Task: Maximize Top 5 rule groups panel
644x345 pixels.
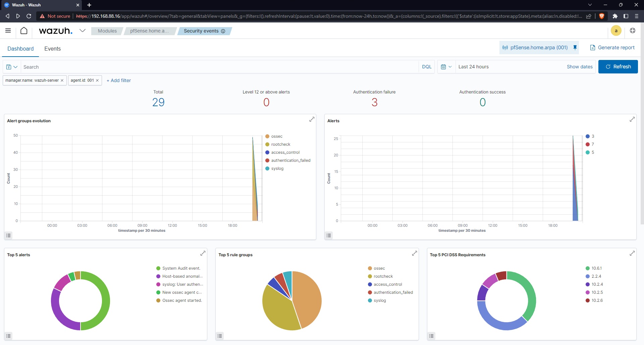Action: coord(414,253)
